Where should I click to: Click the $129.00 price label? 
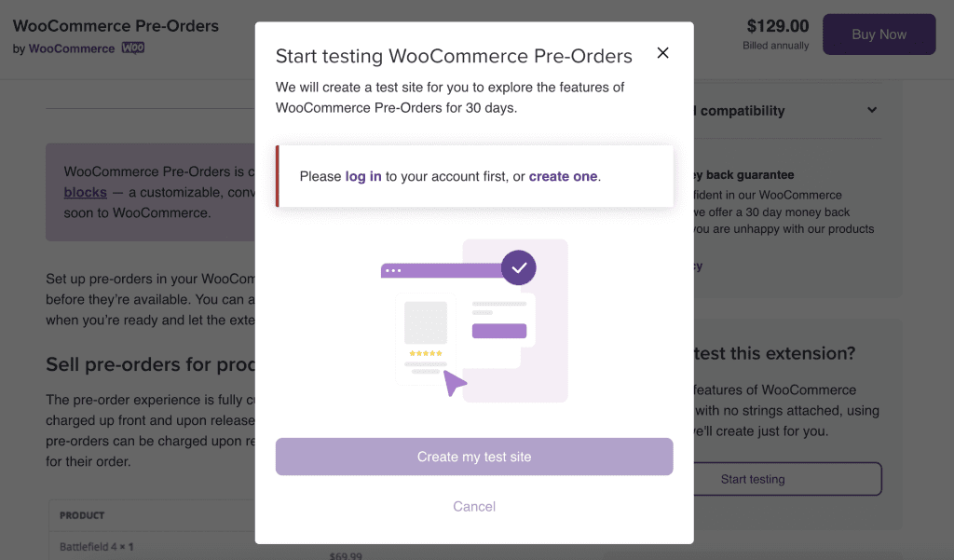click(777, 26)
